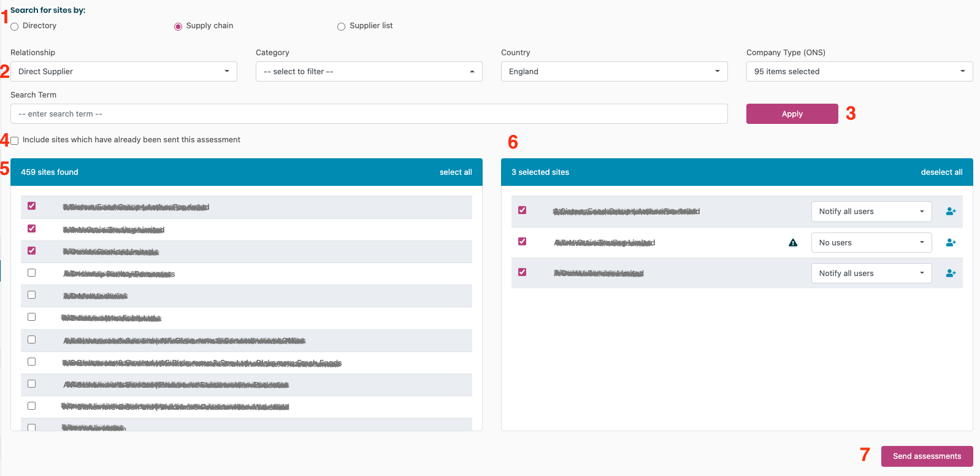Viewport: 980px width, 476px height.
Task: Check the fourth site in found list
Action: [32, 273]
